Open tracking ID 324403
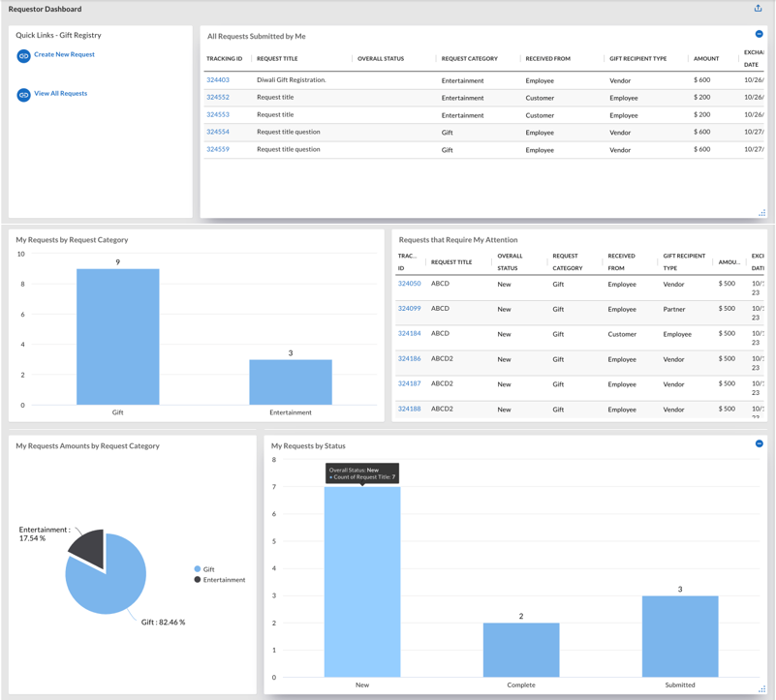 (x=218, y=79)
